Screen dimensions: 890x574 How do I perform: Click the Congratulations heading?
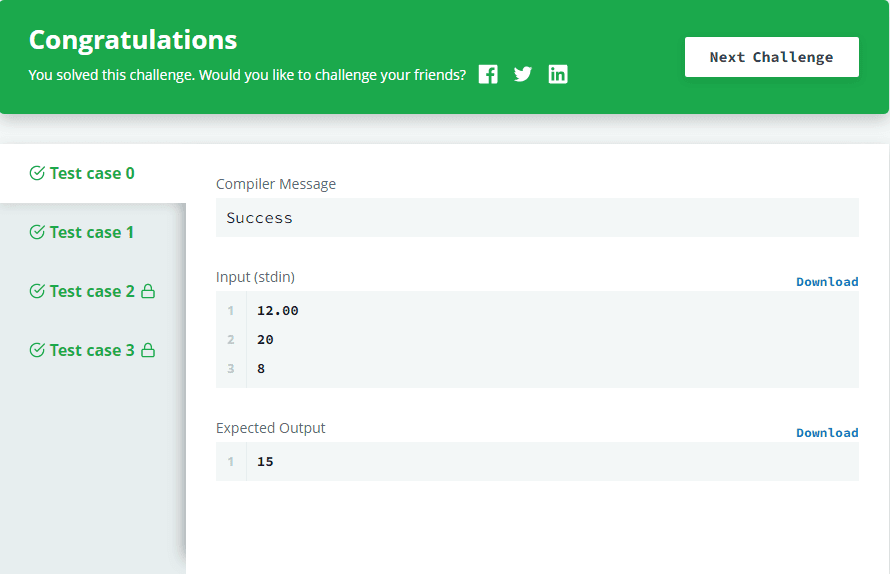coord(133,40)
